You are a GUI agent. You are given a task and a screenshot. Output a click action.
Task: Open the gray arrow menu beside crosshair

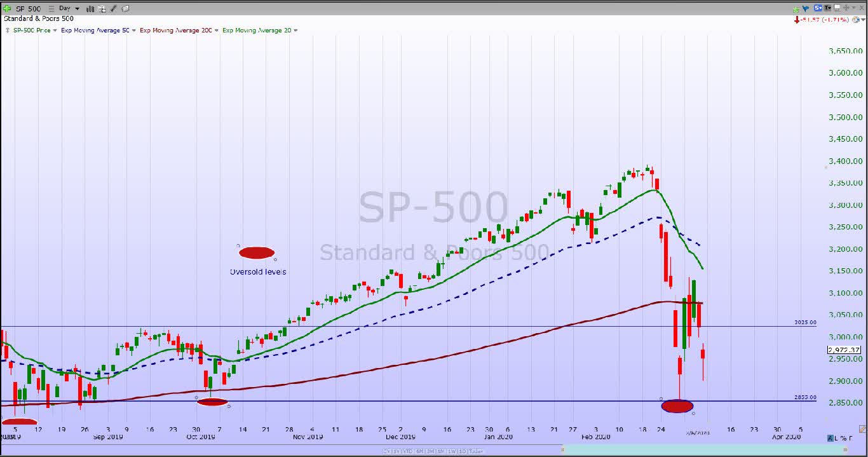click(854, 8)
